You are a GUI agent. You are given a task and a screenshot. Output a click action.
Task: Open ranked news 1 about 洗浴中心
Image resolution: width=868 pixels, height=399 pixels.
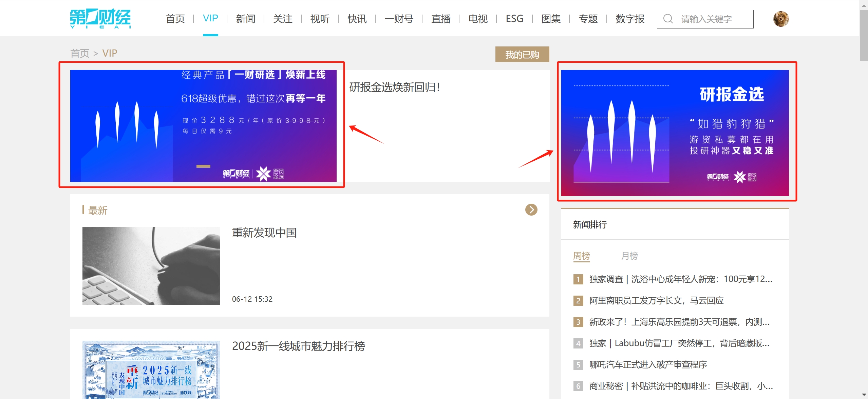click(681, 279)
